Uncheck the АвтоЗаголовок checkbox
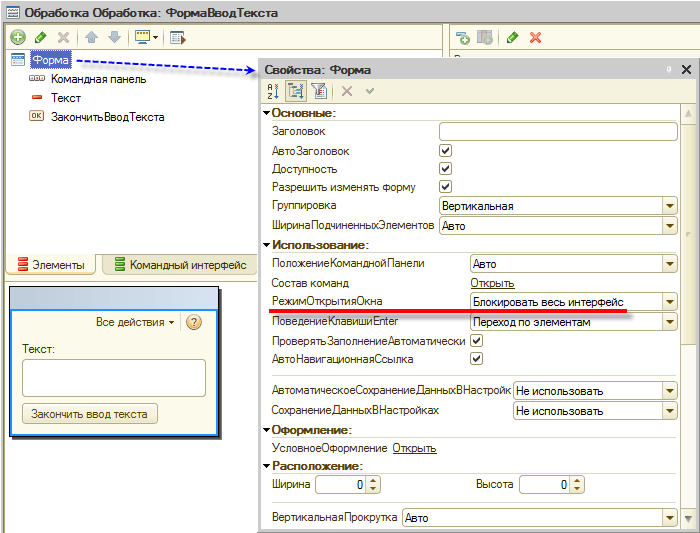 (x=446, y=151)
